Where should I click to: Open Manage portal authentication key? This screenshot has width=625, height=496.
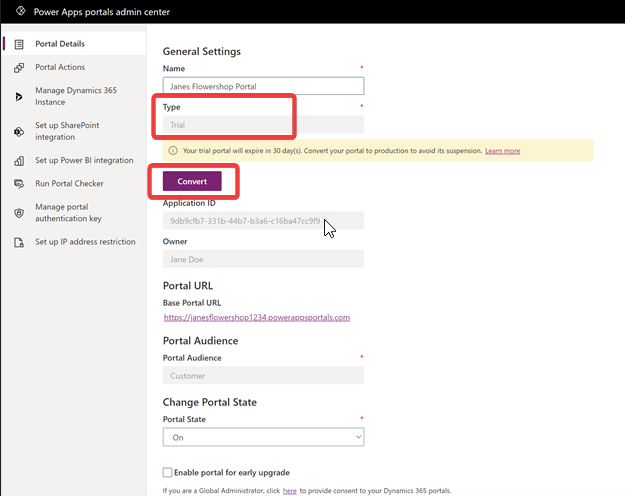click(68, 213)
